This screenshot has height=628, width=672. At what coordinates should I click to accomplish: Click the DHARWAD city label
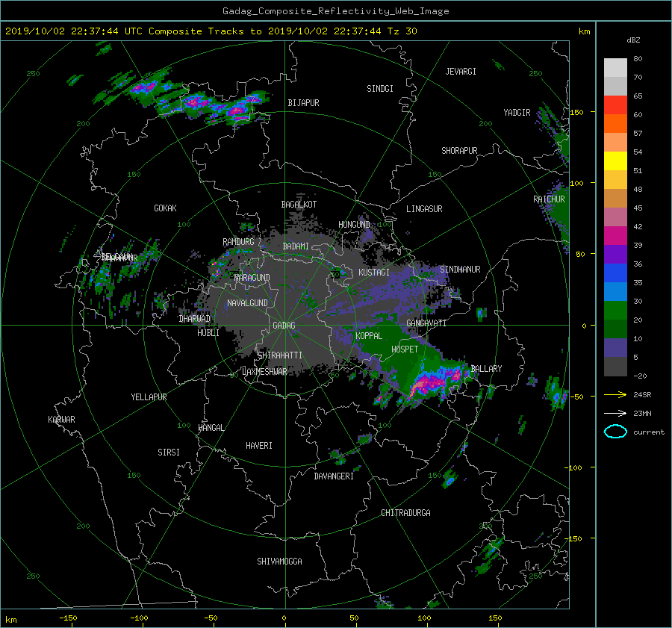195,319
